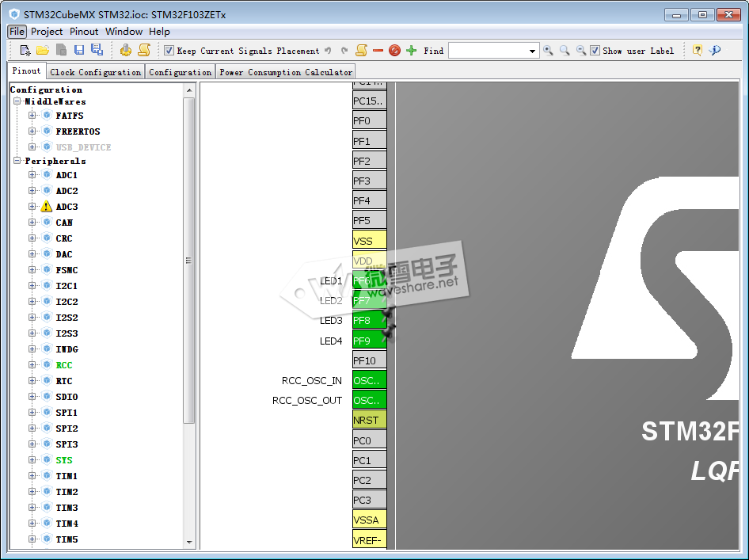
Task: Click the blue search-help icon at toolbar end
Action: 715,50
